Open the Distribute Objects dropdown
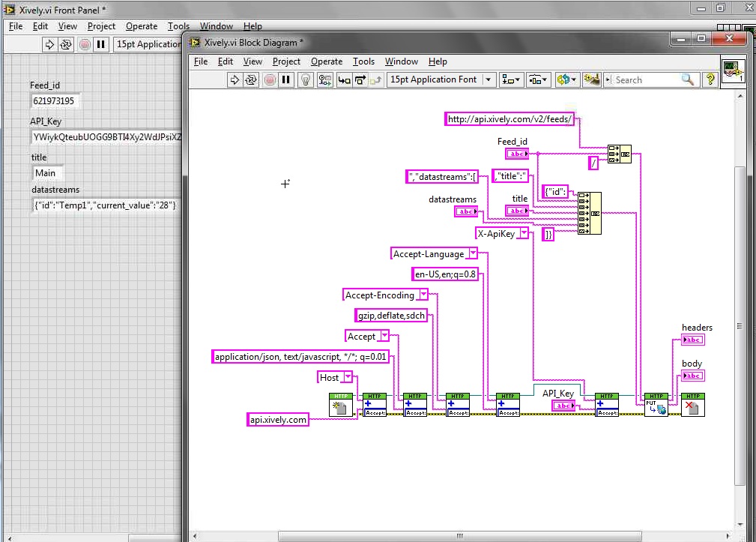This screenshot has width=756, height=542. point(538,80)
